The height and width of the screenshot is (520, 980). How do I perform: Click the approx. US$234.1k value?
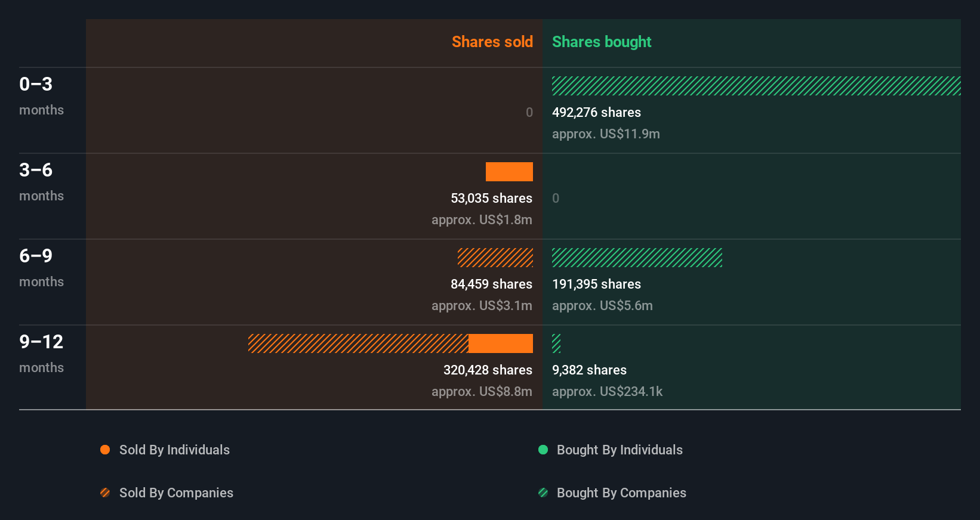pos(607,392)
